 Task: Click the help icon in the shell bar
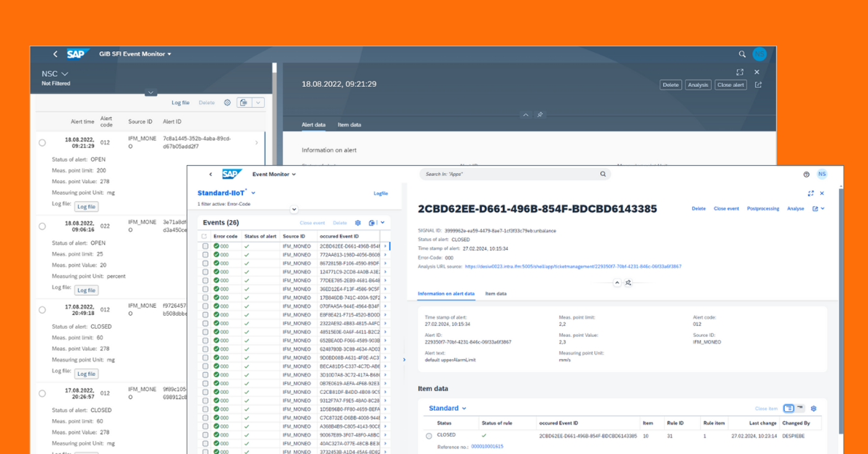coord(805,174)
